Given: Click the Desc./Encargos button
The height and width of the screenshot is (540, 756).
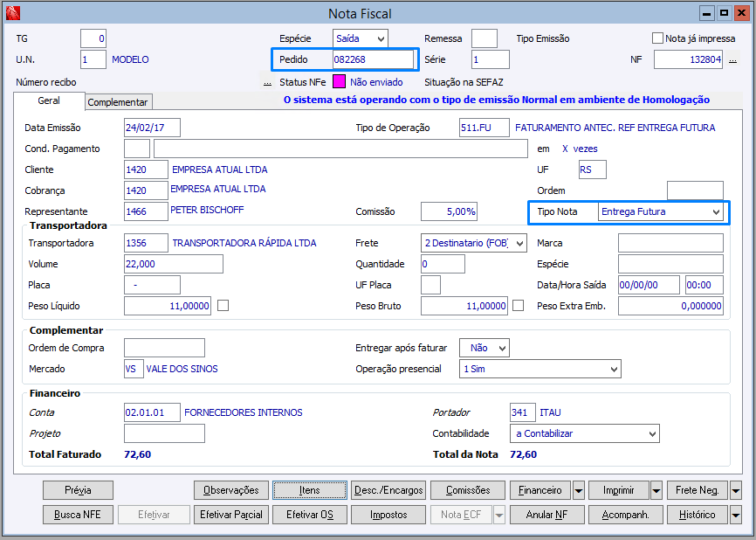Looking at the screenshot, I should tap(388, 490).
